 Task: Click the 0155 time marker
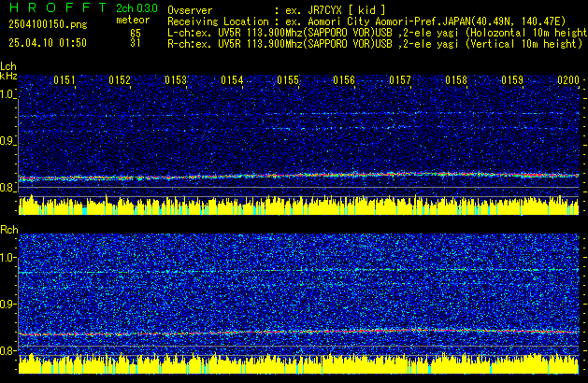click(288, 80)
